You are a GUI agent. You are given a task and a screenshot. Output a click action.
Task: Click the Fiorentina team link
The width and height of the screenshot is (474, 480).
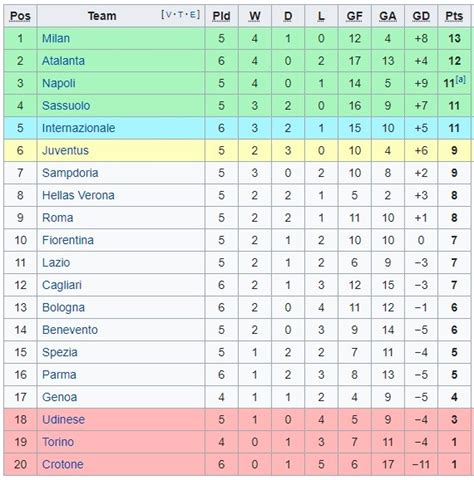click(68, 240)
